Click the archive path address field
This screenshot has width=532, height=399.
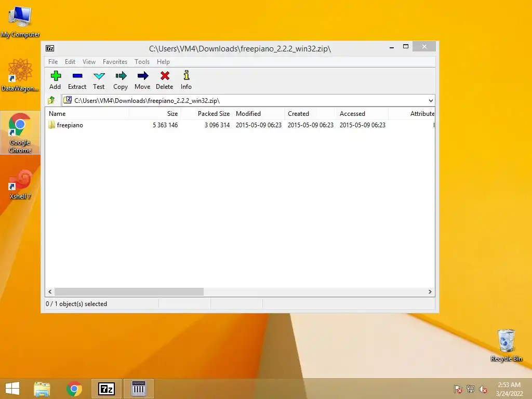coord(248,100)
